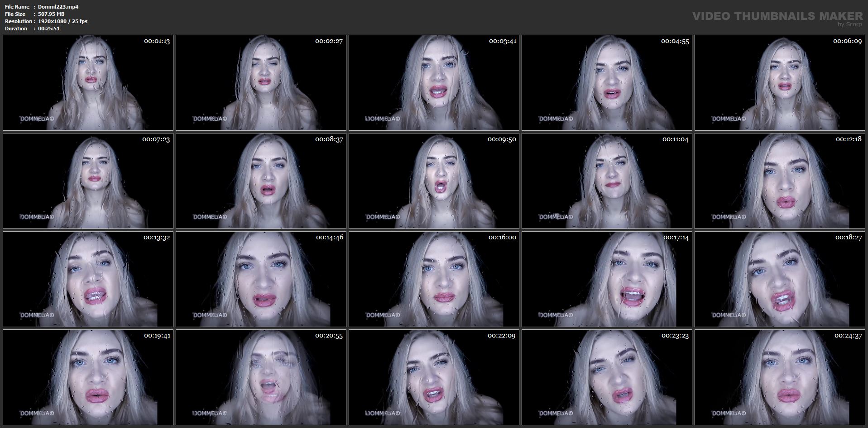The width and height of the screenshot is (868, 428).
Task: Click the file name Domml223.mp4
Action: (x=58, y=7)
